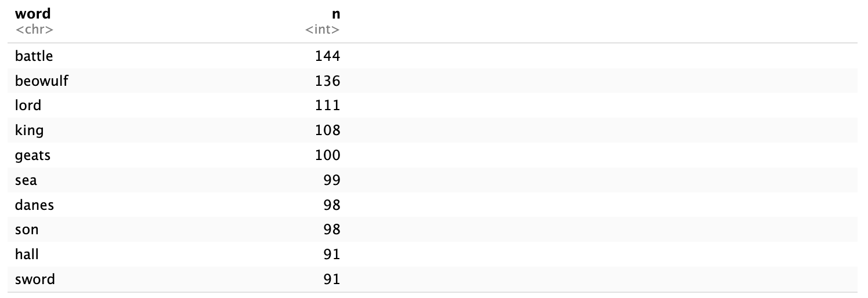Viewport: 868px width, 298px height.
Task: Click the "word" column header
Action: 32,13
